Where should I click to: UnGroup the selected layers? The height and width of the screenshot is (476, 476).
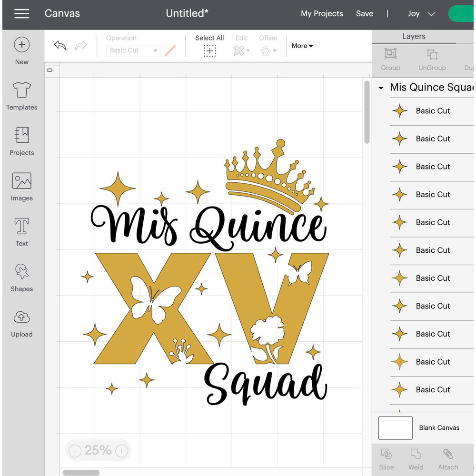click(x=432, y=59)
